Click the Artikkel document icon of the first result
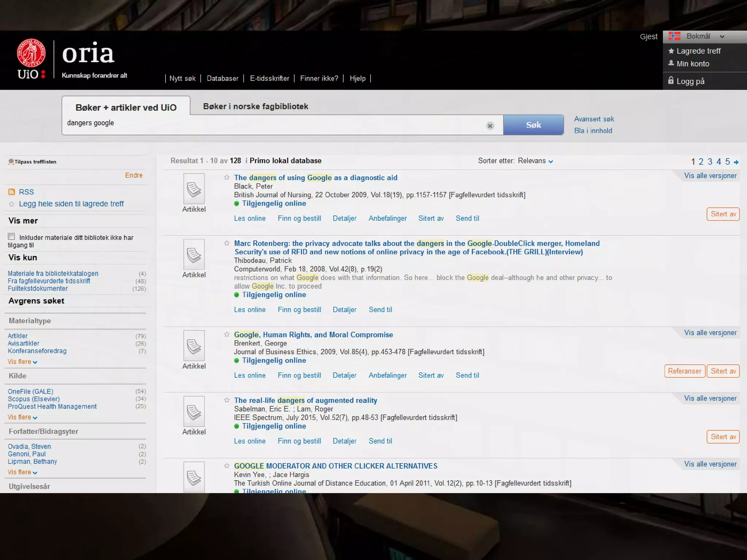The width and height of the screenshot is (747, 560). coord(194,189)
